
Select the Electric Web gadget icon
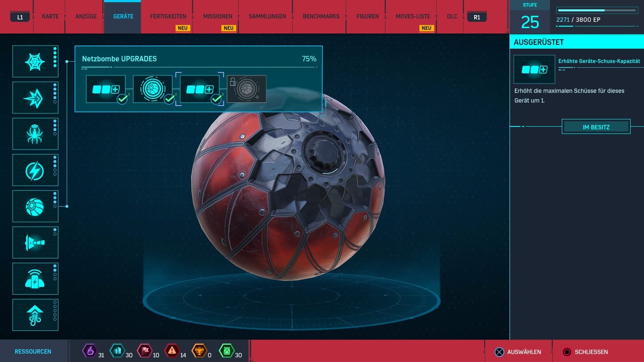(x=35, y=170)
